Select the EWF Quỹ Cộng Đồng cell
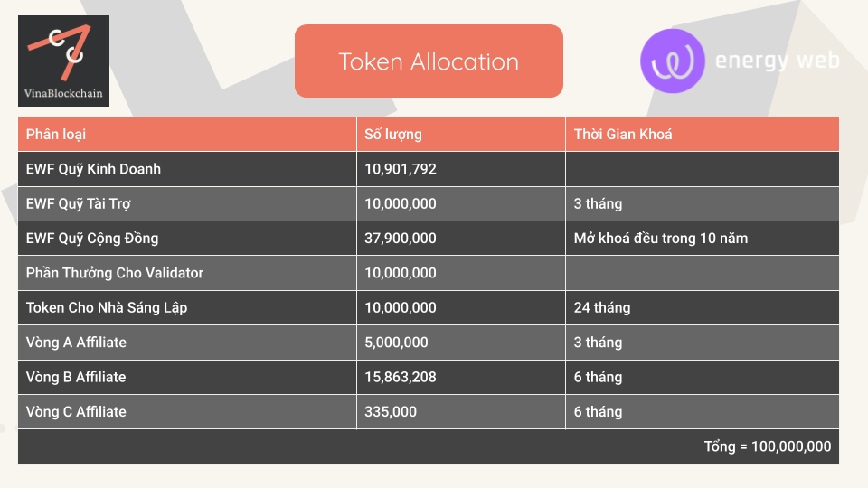This screenshot has width=868, height=488. [187, 239]
